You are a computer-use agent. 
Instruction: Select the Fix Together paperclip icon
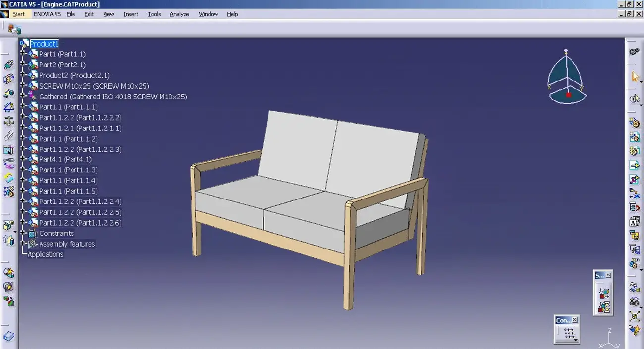pyautogui.click(x=8, y=135)
